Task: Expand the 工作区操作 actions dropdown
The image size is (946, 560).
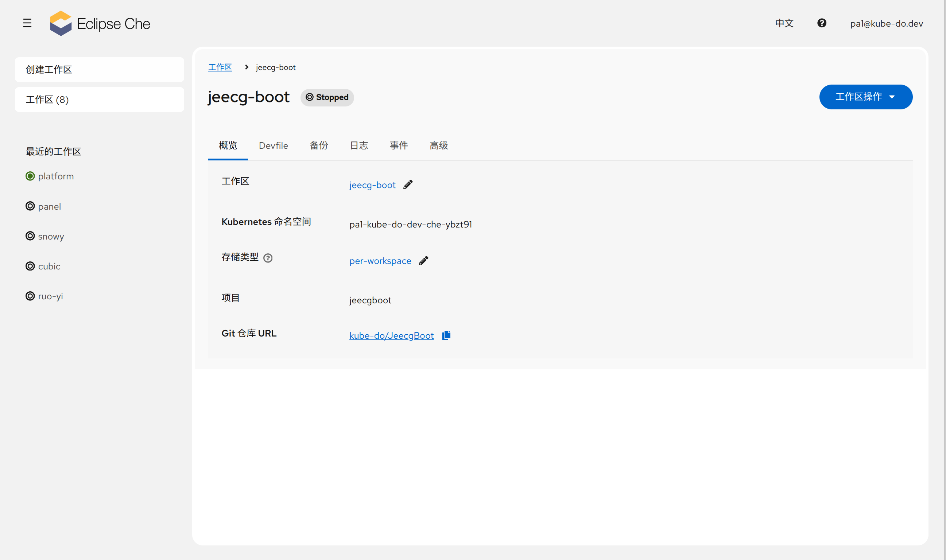Action: pyautogui.click(x=866, y=97)
